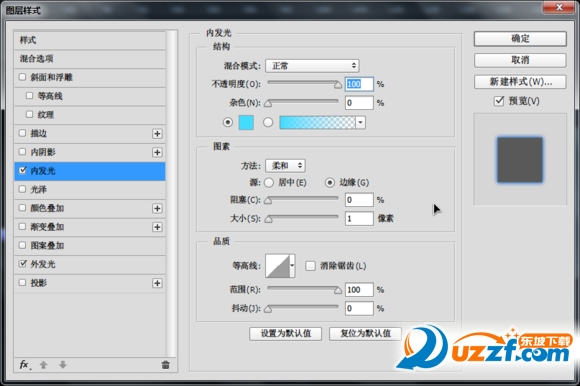580x386 pixels.
Task: Expand the 等高线 contour picker arrow
Action: tap(292, 265)
